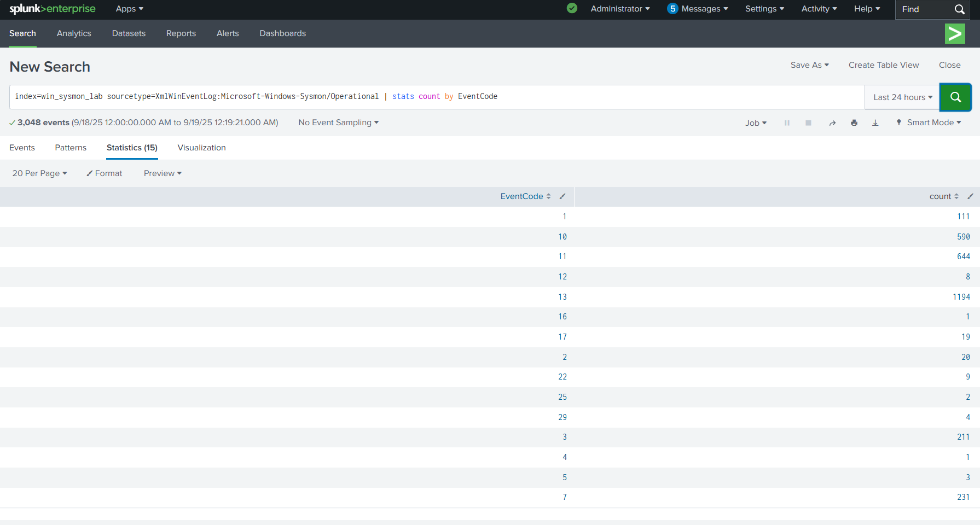Stop the search job
980x525 pixels.
pos(808,123)
